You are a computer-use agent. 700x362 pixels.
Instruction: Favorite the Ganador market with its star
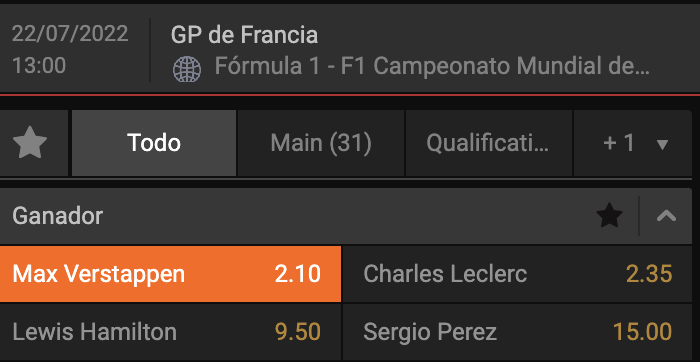click(x=609, y=216)
